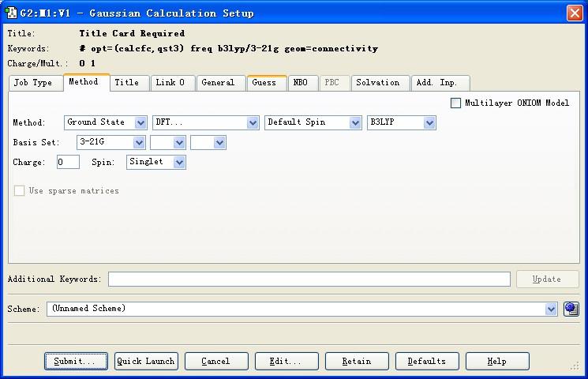Open the 3-21G basis set dropdown
This screenshot has width=588, height=379.
[111, 143]
